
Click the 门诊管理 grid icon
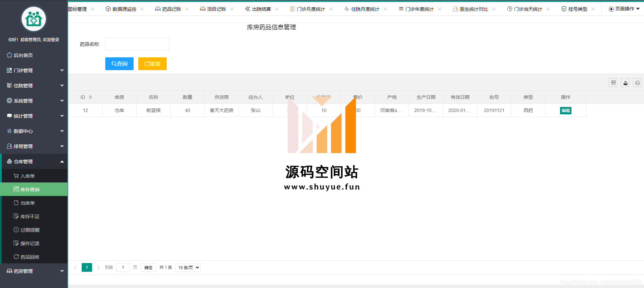[9, 70]
